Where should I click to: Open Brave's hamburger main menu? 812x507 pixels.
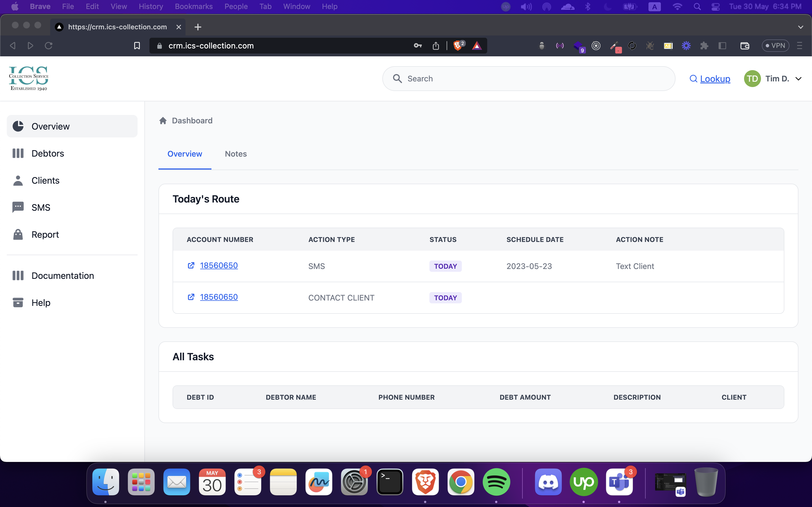[x=800, y=46]
